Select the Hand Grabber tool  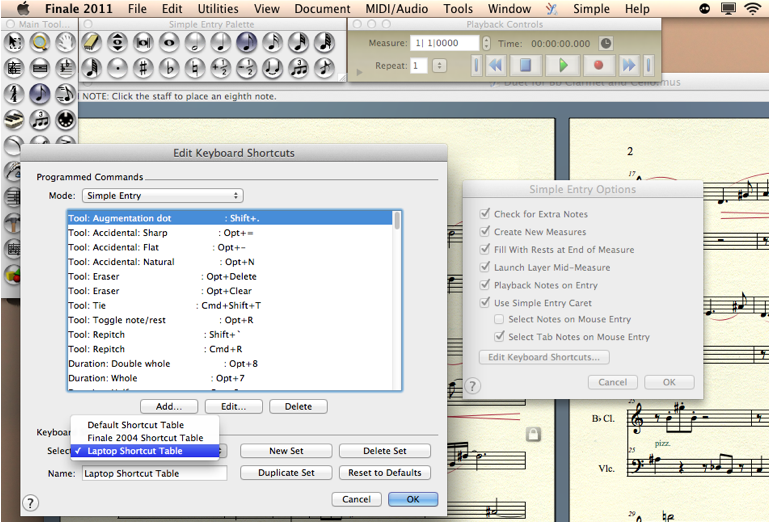pos(65,42)
